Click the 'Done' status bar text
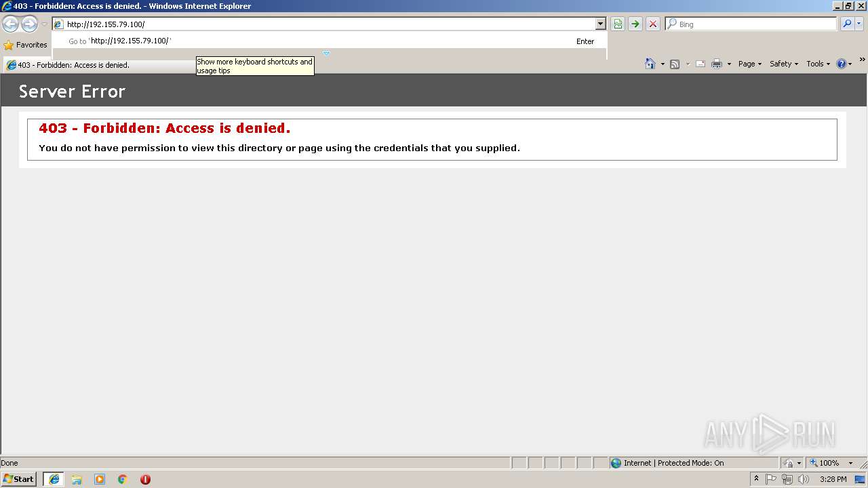The width and height of the screenshot is (868, 488). 9,463
